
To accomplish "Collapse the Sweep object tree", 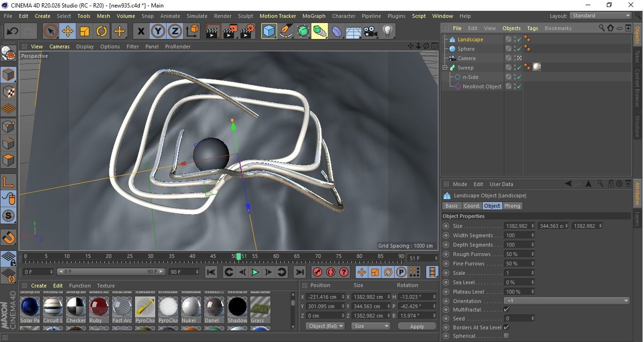I will (445, 68).
